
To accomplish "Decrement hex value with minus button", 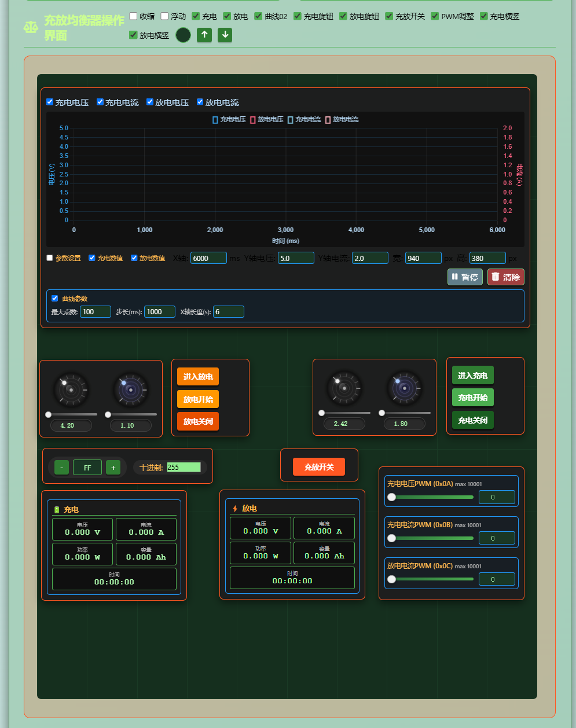I will (x=62, y=468).
